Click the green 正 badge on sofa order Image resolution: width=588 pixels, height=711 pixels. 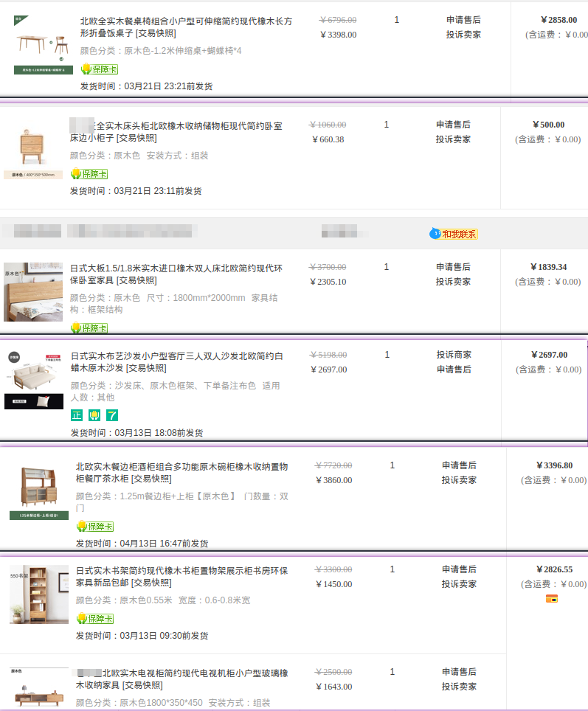pyautogui.click(x=77, y=415)
